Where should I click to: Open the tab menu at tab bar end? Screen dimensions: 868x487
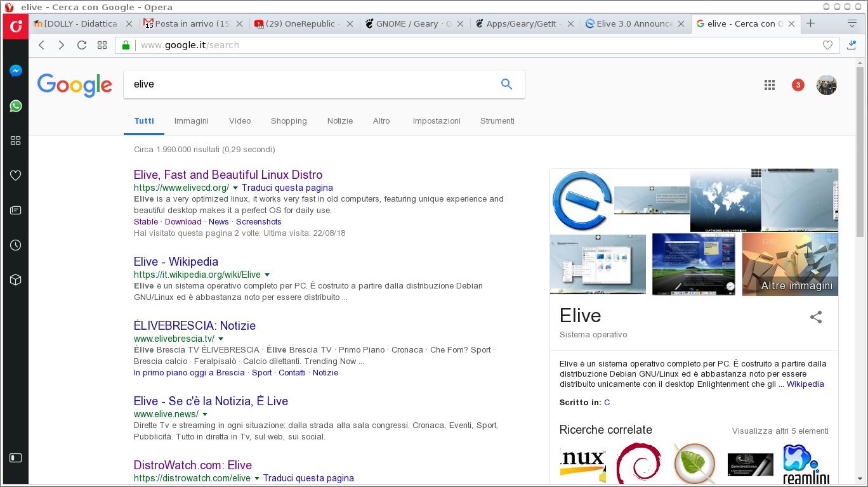click(852, 23)
